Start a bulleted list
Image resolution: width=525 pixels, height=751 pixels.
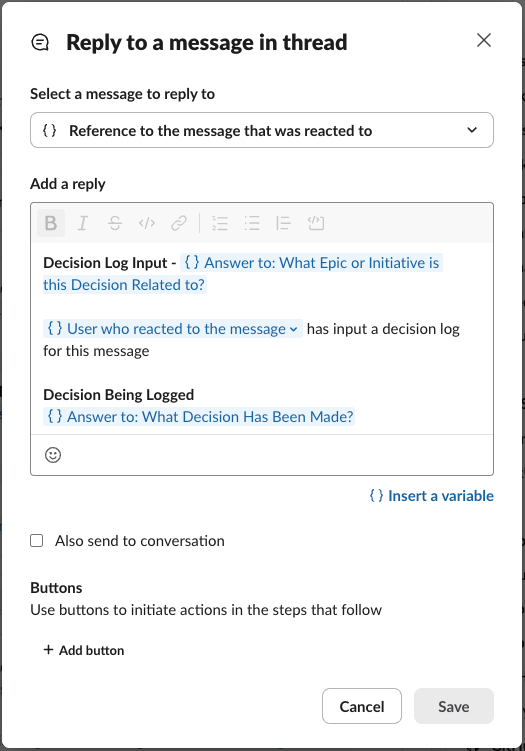(x=252, y=223)
